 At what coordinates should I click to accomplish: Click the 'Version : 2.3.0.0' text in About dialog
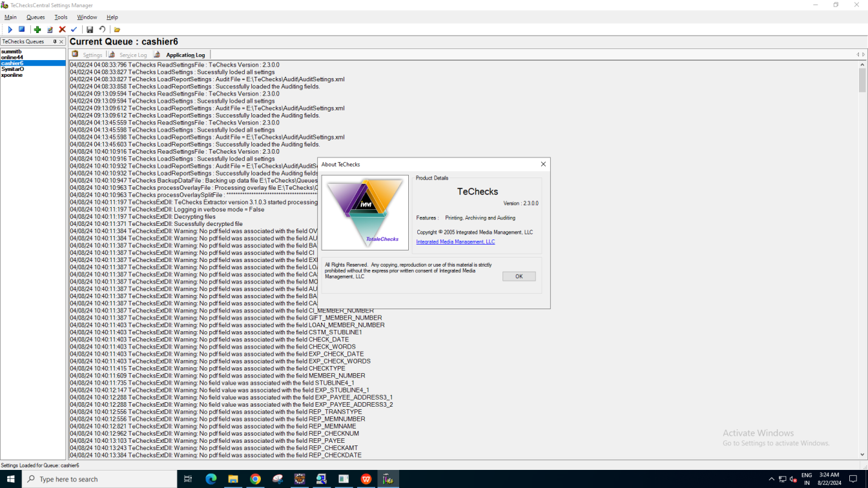pyautogui.click(x=521, y=203)
